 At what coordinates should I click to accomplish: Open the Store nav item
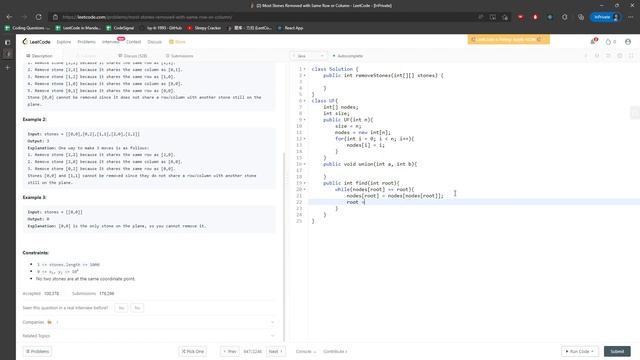coord(178,42)
